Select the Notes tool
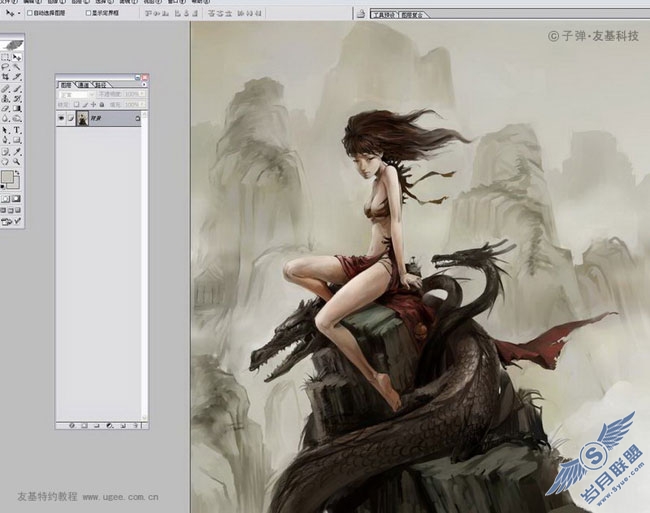 point(6,152)
